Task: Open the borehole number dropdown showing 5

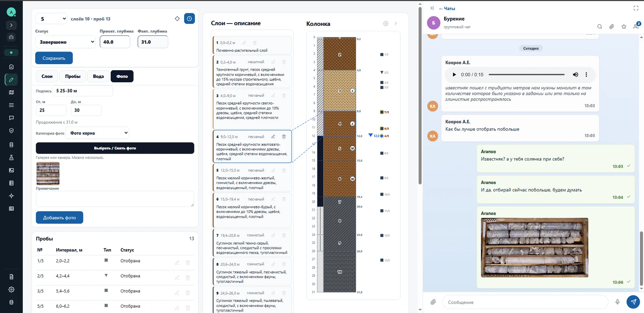Action: pyautogui.click(x=52, y=19)
